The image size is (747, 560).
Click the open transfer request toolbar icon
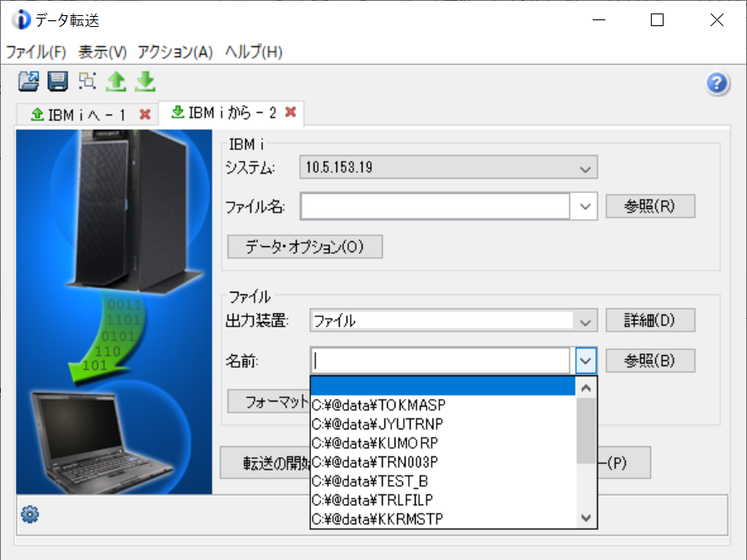pos(29,82)
